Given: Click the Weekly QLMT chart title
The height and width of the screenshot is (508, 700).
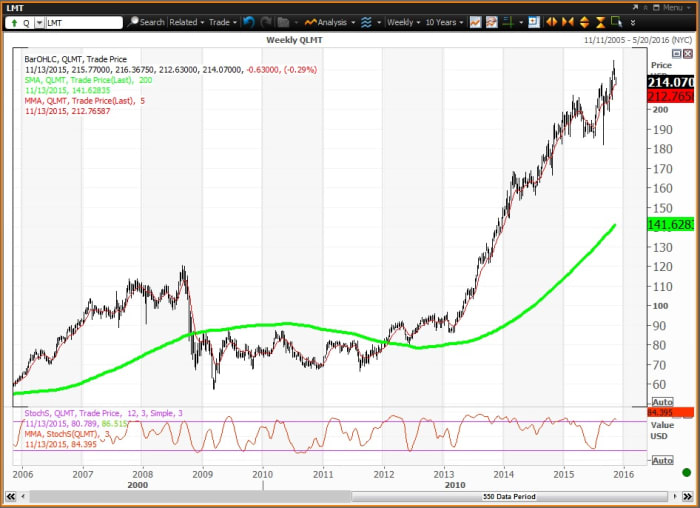Looking at the screenshot, I should (294, 40).
